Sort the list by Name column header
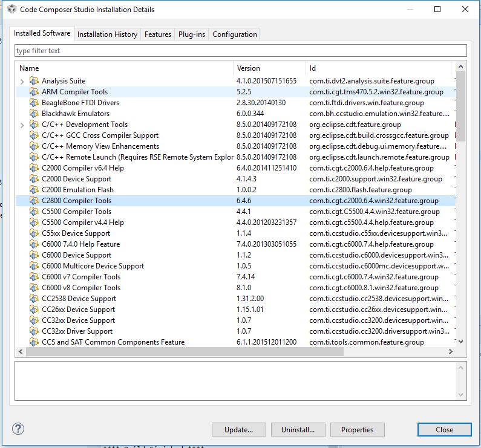Viewport: 481px width, 448px height. (124, 68)
